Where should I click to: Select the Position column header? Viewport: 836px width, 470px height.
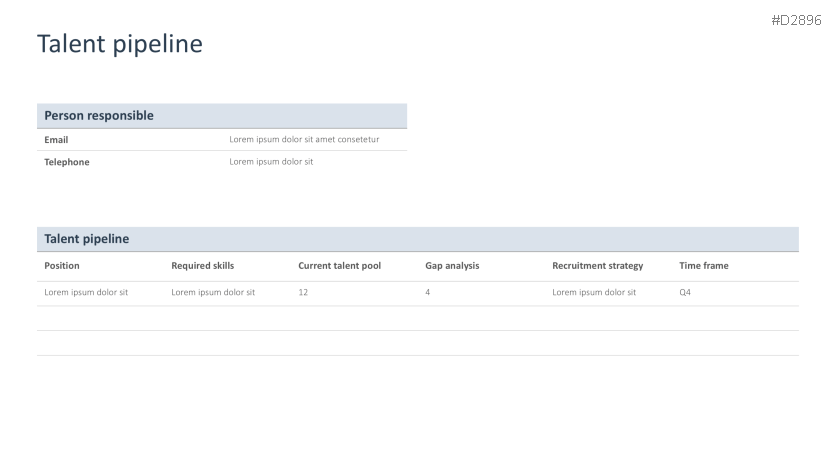(x=62, y=266)
